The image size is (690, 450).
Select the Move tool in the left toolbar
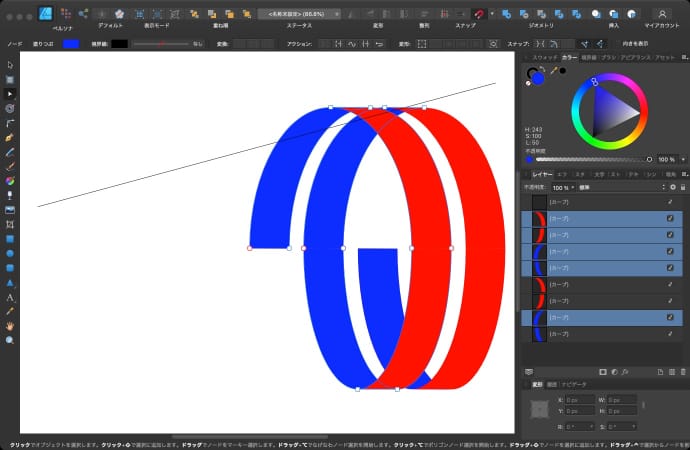tap(10, 65)
